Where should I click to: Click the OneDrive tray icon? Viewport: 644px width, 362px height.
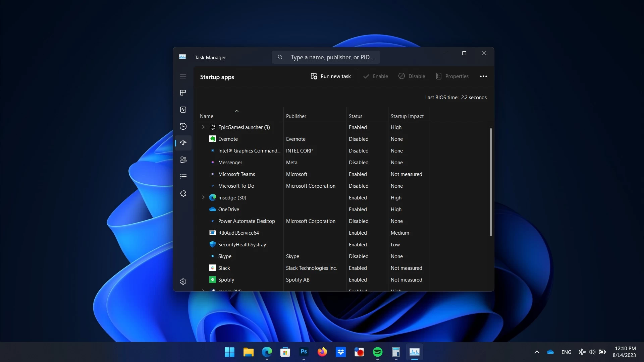[x=550, y=352]
